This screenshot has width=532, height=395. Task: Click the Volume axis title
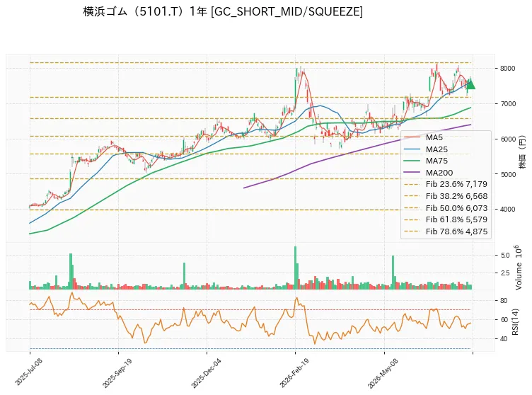pyautogui.click(x=518, y=268)
